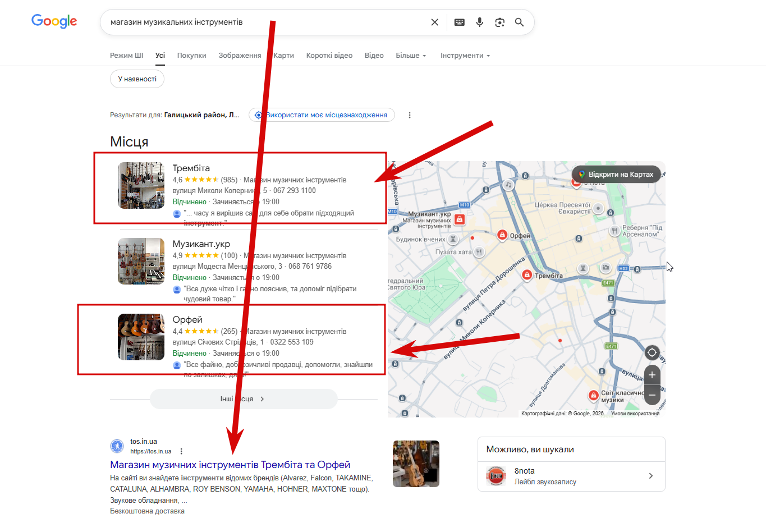Go to Google home via the logo
Screen dimensions: 766x532
point(54,21)
